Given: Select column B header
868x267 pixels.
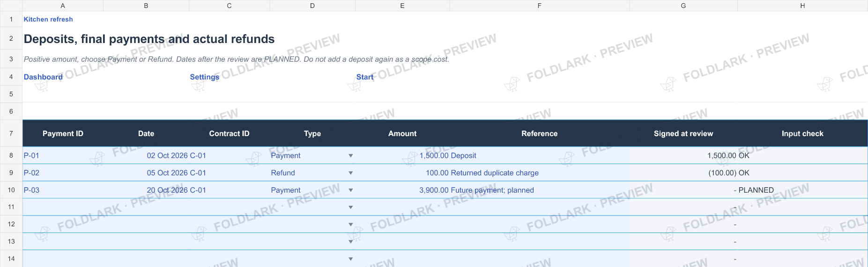Looking at the screenshot, I should click(146, 6).
